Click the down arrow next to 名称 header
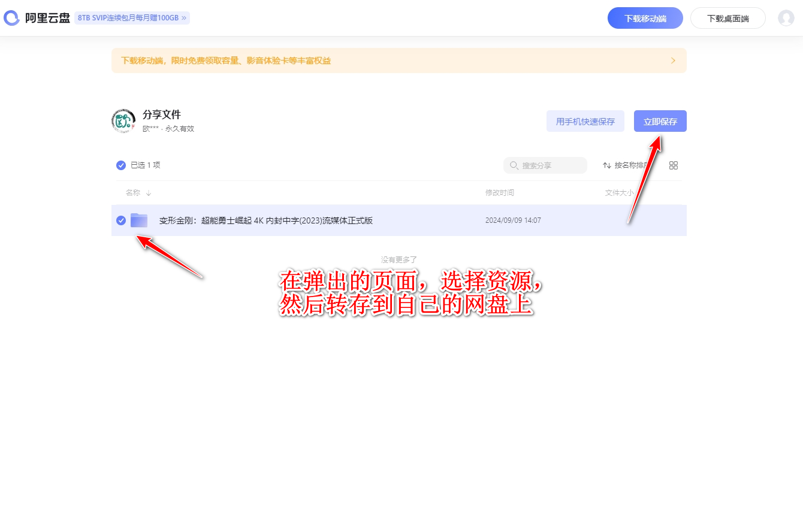803x532 pixels. (149, 193)
